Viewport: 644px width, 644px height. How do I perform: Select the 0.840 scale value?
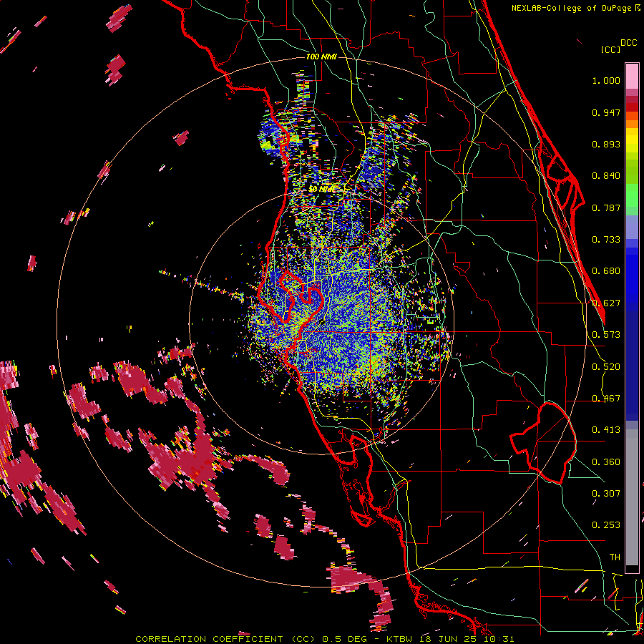pyautogui.click(x=606, y=176)
